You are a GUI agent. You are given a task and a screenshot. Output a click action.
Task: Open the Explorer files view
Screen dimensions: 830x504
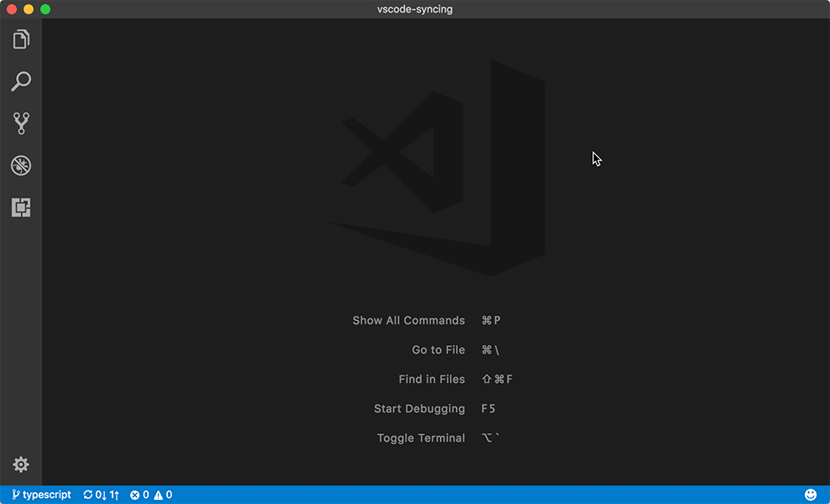coord(21,39)
